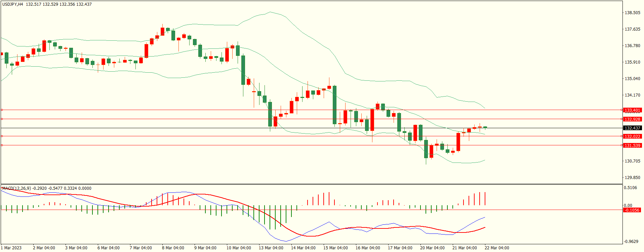Click the 6 Mar 04:00 date label
Screen dimensions: 644x252
(109, 248)
